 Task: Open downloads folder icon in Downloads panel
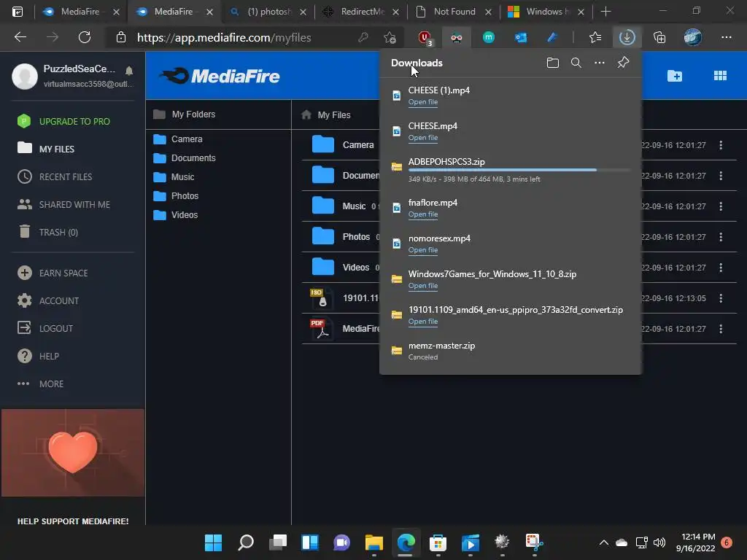(x=553, y=63)
